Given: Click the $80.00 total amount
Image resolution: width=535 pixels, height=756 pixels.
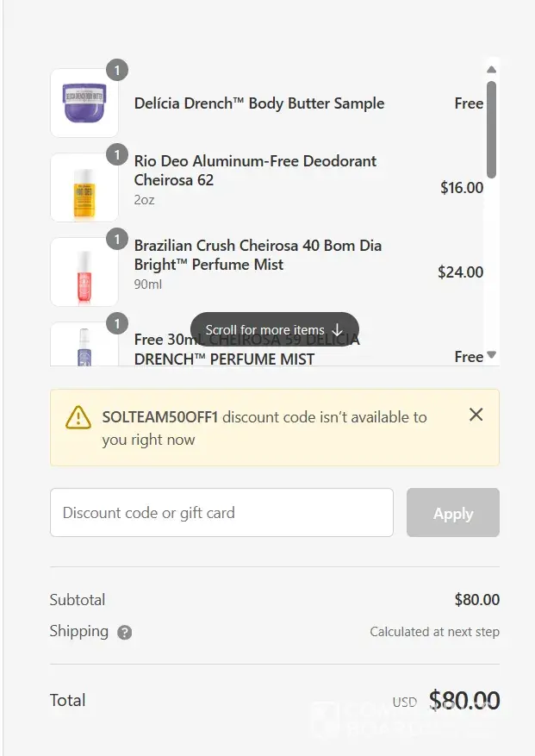Looking at the screenshot, I should (x=463, y=701).
